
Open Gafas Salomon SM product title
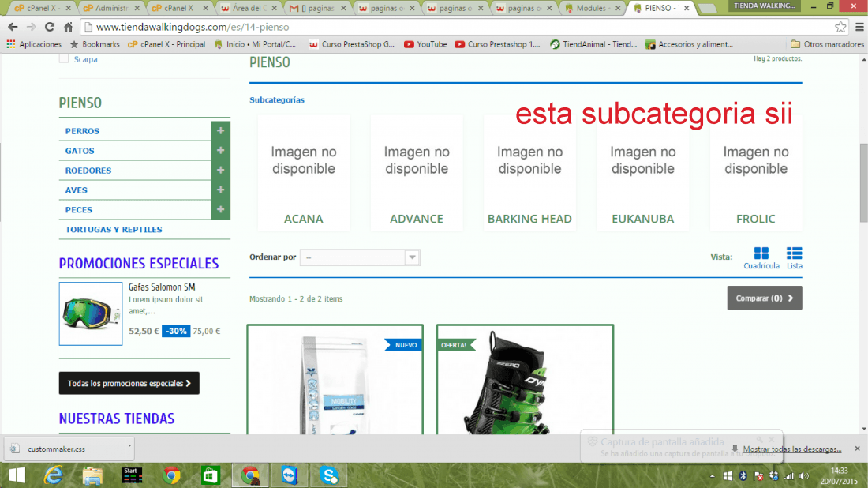(x=162, y=287)
